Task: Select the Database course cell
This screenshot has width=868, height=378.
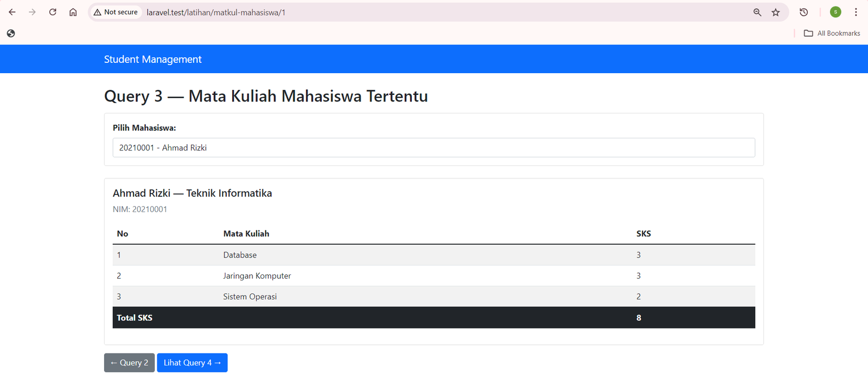Action: 240,255
